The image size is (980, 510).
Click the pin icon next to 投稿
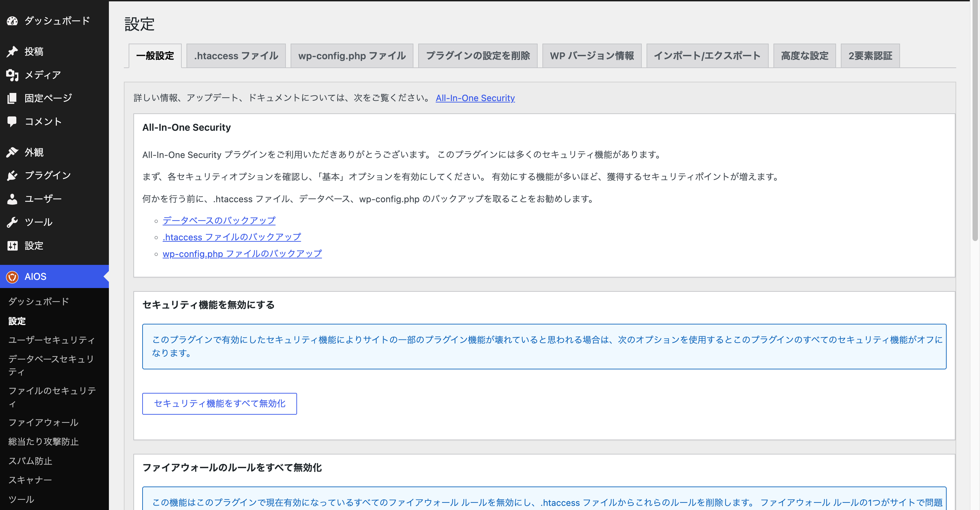click(12, 51)
